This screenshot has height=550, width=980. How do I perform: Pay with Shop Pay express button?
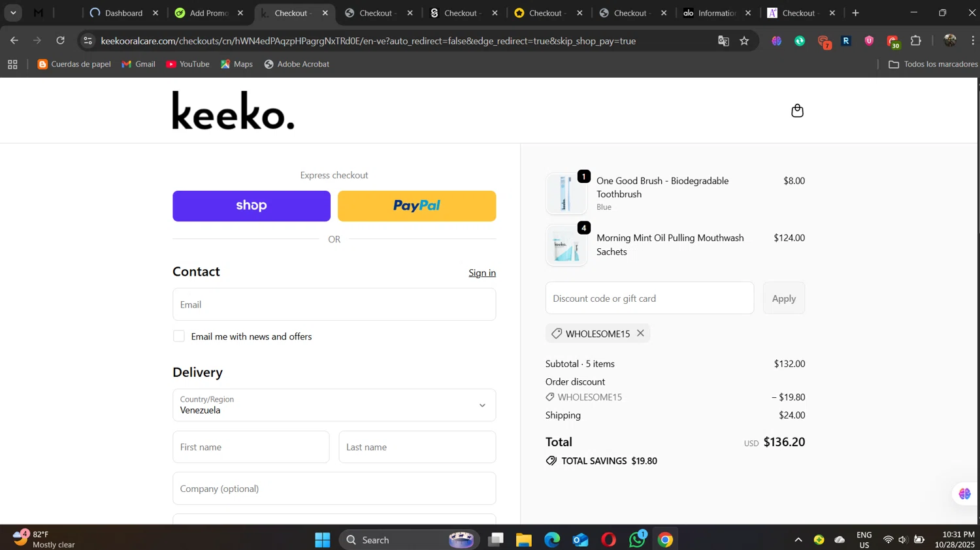(x=252, y=206)
